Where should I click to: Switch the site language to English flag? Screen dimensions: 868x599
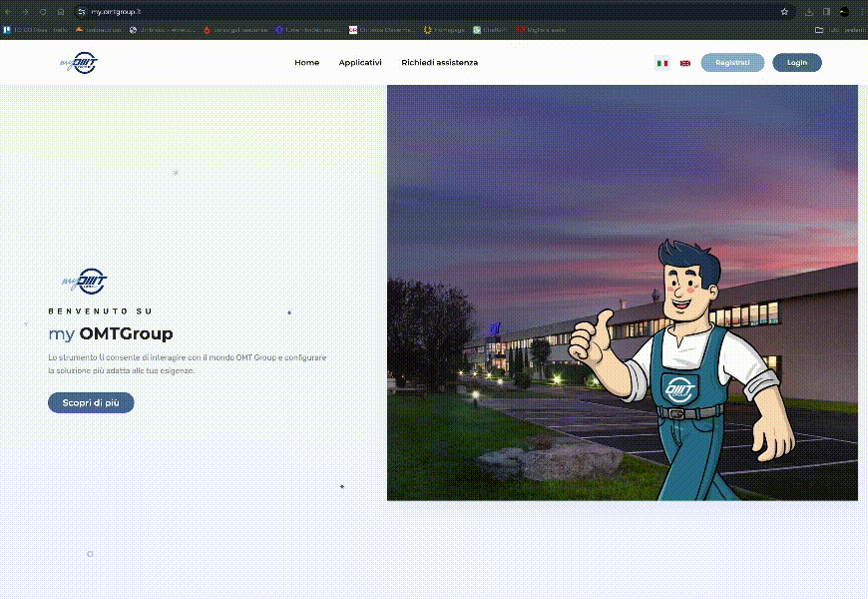pos(685,63)
